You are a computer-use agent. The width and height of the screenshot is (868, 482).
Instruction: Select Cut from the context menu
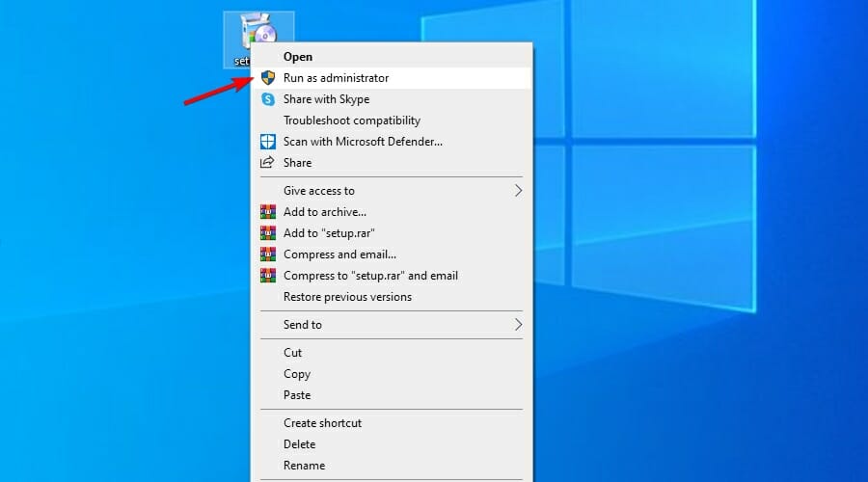point(293,353)
